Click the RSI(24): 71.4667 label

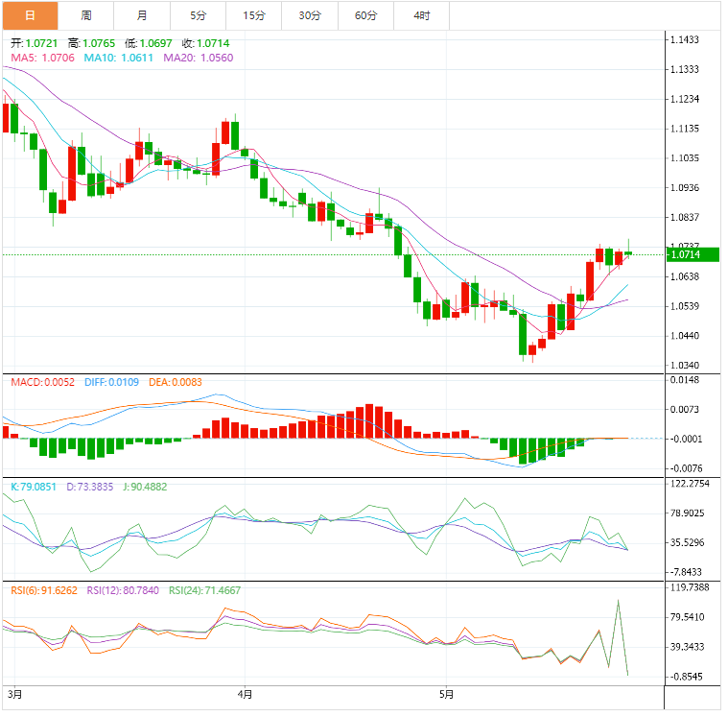tap(204, 590)
